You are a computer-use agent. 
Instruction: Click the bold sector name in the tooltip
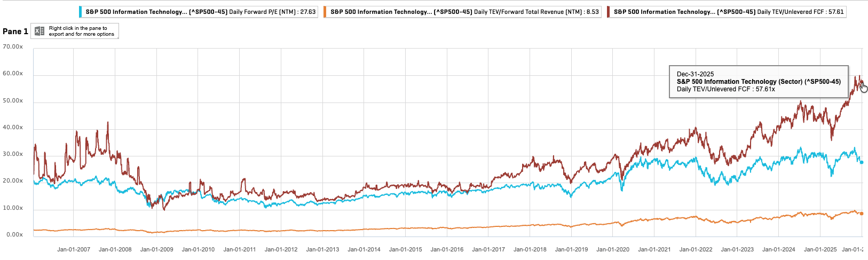[x=759, y=82]
